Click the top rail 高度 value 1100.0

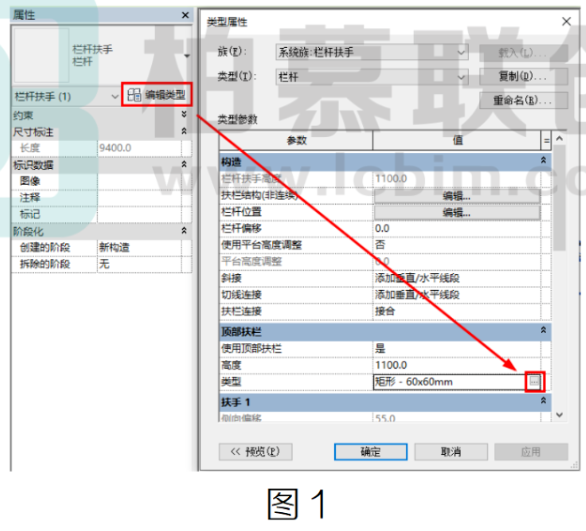(x=457, y=365)
